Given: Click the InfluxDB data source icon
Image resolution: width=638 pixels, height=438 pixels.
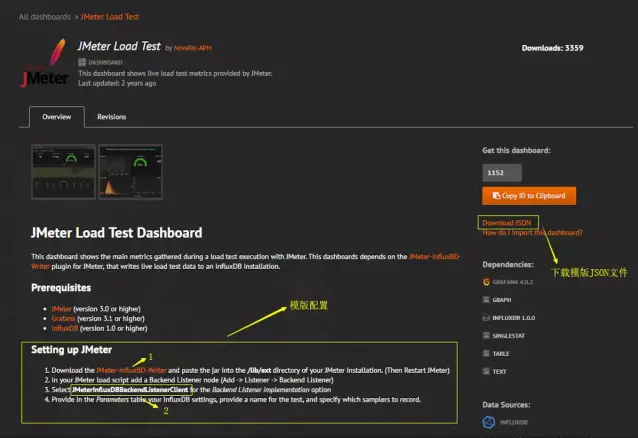Looking at the screenshot, I should pyautogui.click(x=489, y=422).
